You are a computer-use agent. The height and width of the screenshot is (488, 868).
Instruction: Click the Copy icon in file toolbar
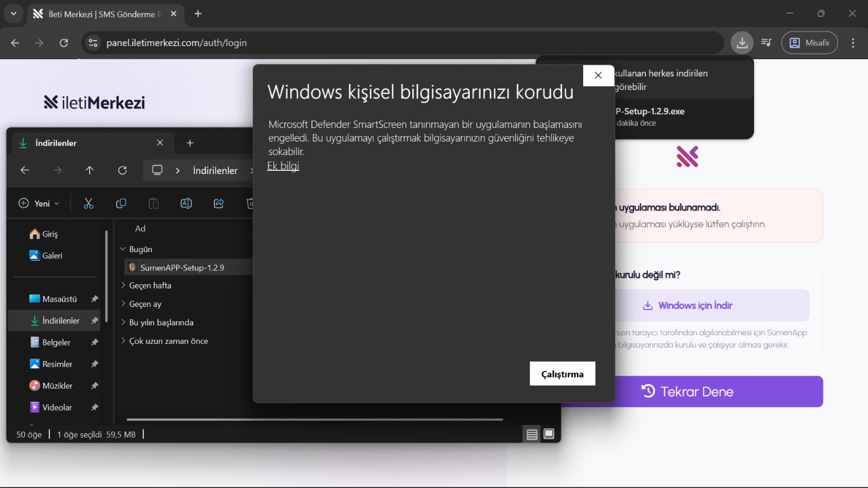121,203
